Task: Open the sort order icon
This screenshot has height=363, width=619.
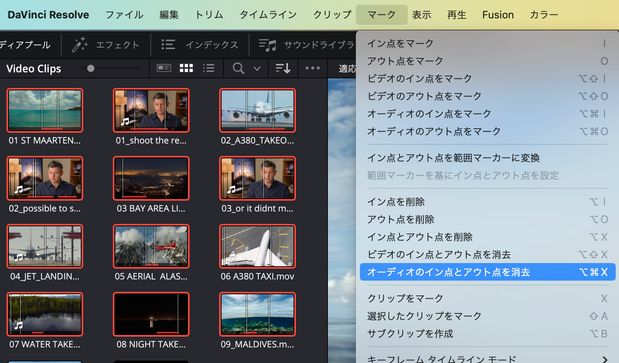Action: [x=283, y=68]
